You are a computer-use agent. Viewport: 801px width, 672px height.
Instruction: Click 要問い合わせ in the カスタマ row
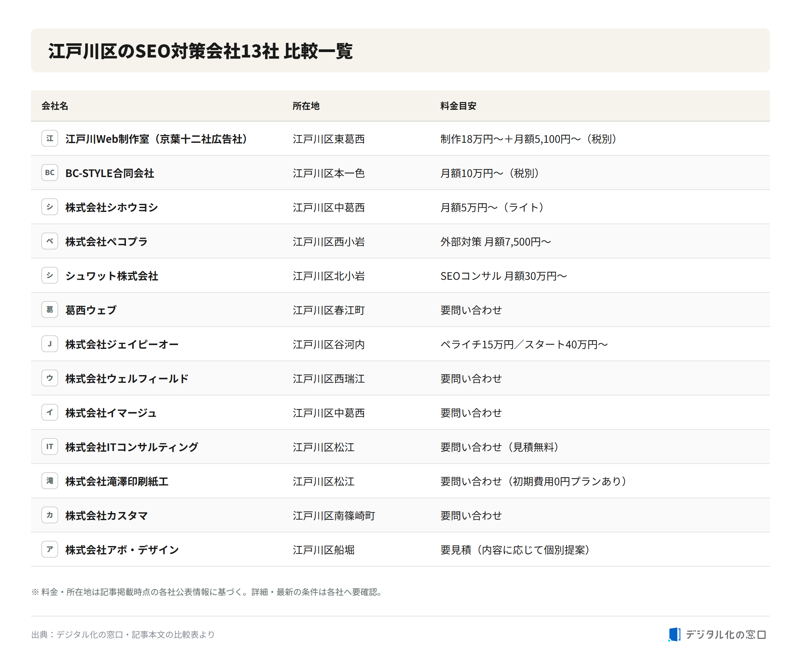pos(471,516)
